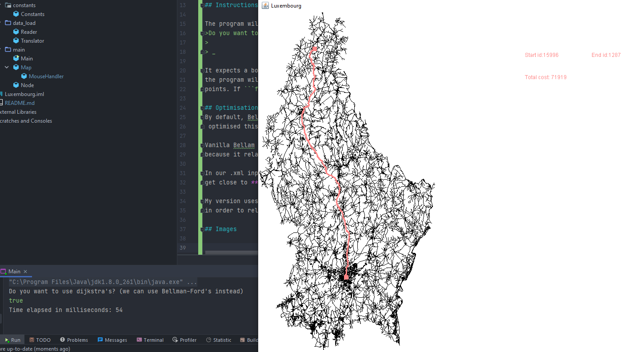Toggle fold marker on editor line 20
This screenshot has height=352, width=644.
click(x=202, y=71)
